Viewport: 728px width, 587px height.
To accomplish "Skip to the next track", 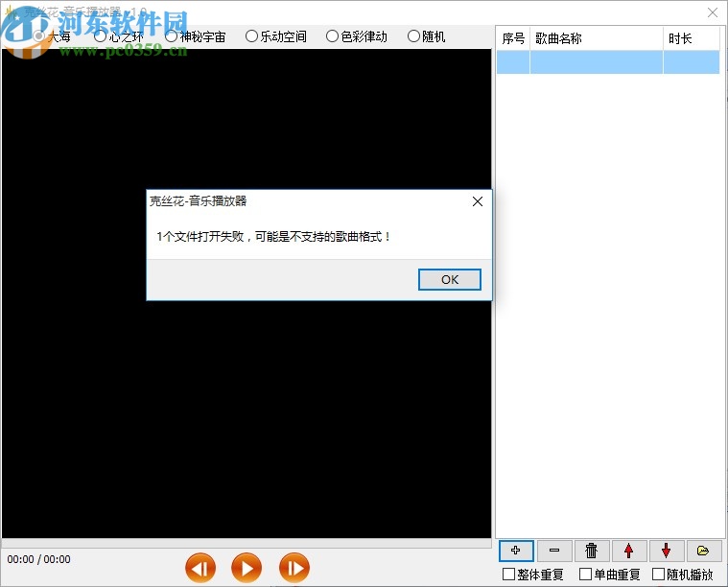I will (294, 568).
